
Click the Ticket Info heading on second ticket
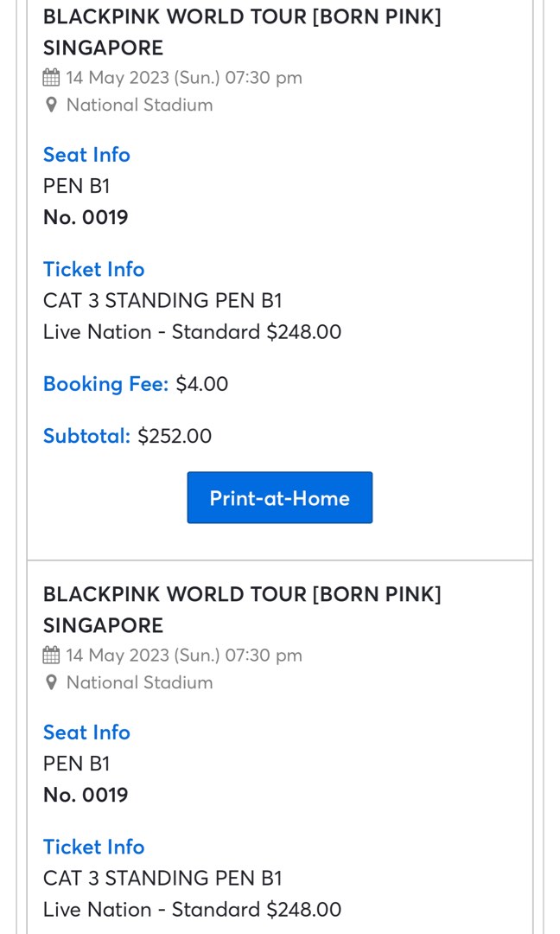coord(93,847)
